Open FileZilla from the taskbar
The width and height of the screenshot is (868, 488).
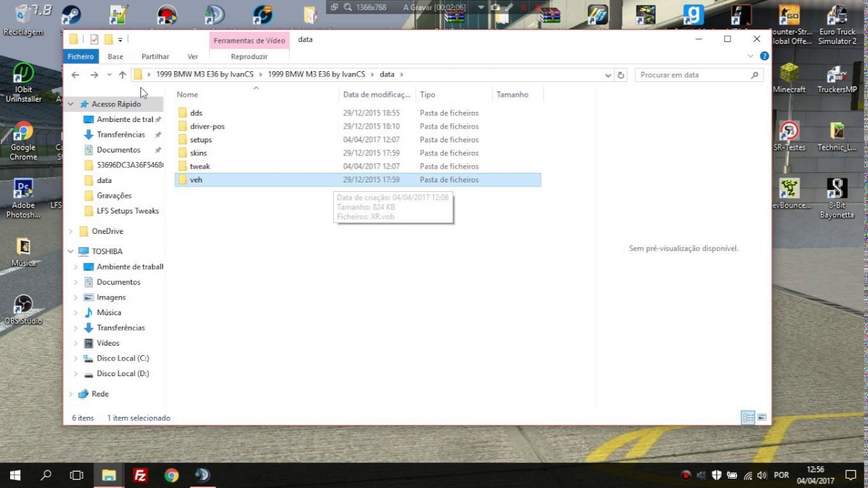[x=140, y=475]
